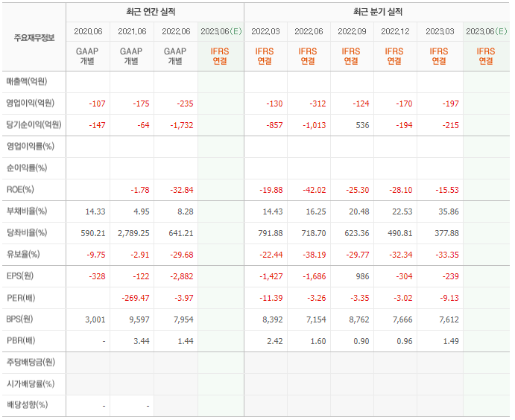Image resolution: width=515 pixels, height=420 pixels.
Task: Click the reserve ratio value -9.75
Action: [x=96, y=255]
